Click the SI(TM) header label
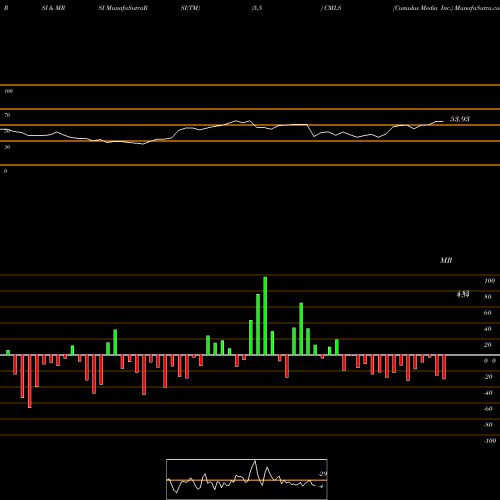This screenshot has height=500, width=500. [x=190, y=8]
